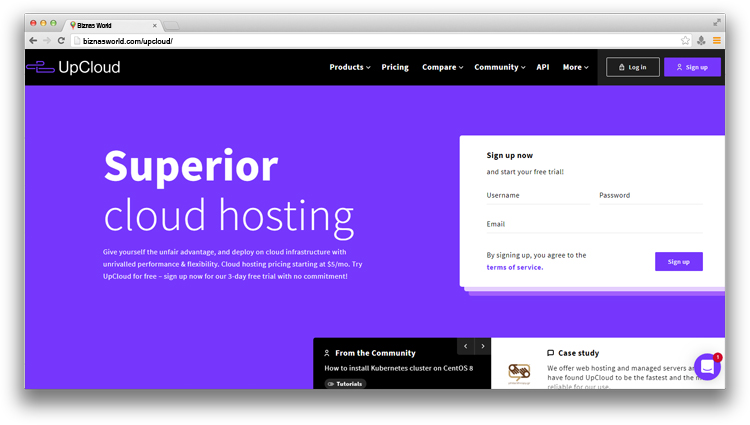Open the terms of service link
Image resolution: width=750 pixels, height=425 pixels.
click(x=515, y=267)
